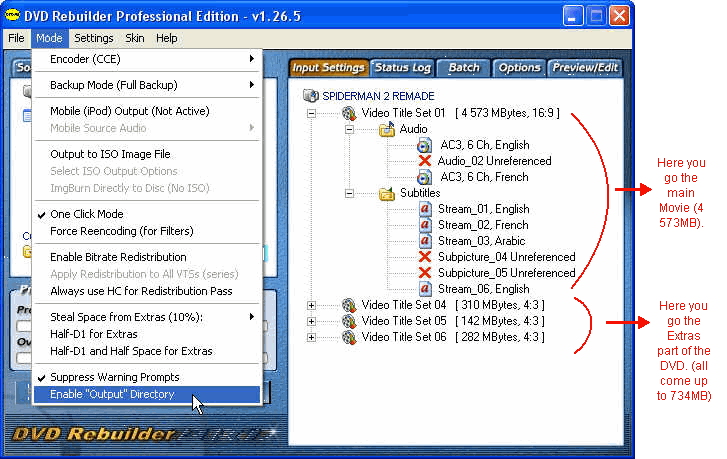
Task: Click the AC3 French audio stream icon
Action: tap(424, 177)
